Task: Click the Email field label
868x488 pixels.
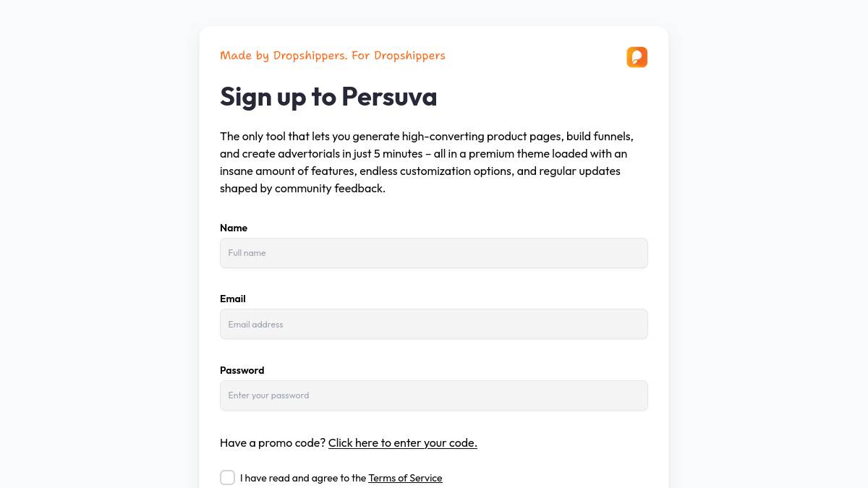Action: point(233,299)
